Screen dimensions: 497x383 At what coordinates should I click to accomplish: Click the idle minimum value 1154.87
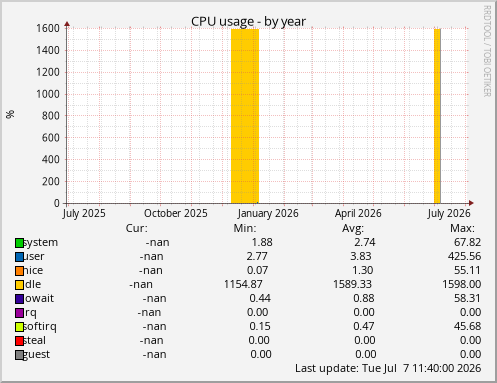pyautogui.click(x=243, y=284)
